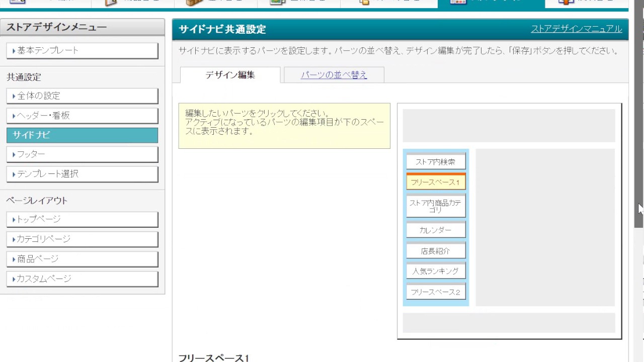This screenshot has width=644, height=362.
Task: Open the フッター settings
Action: (82, 154)
